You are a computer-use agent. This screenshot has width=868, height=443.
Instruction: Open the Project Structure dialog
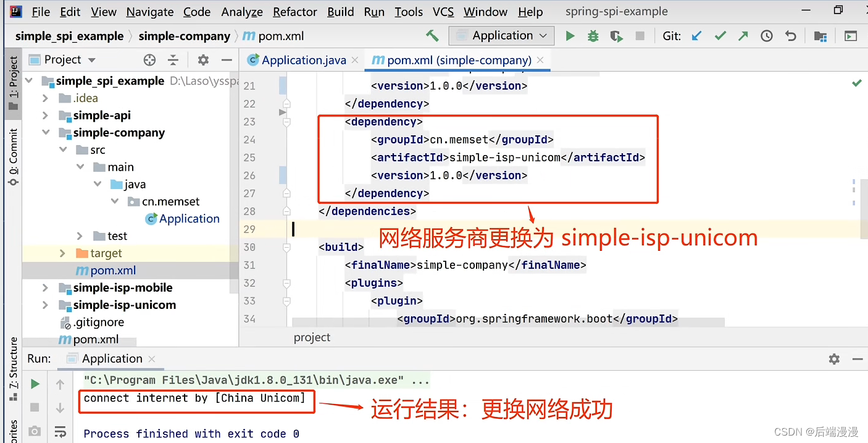coord(820,36)
